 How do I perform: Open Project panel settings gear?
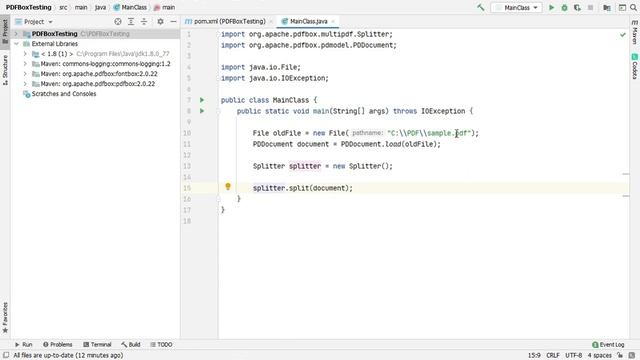click(160, 22)
